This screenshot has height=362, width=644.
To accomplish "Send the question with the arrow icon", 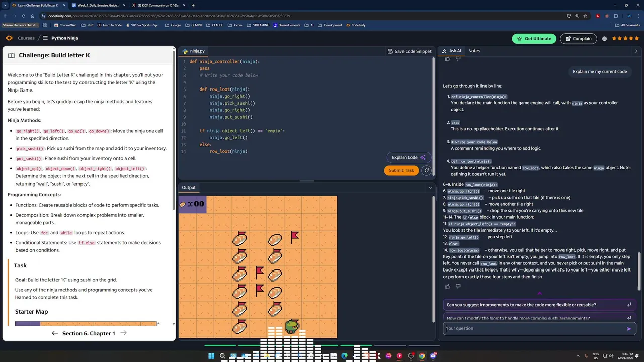I will 629,329.
